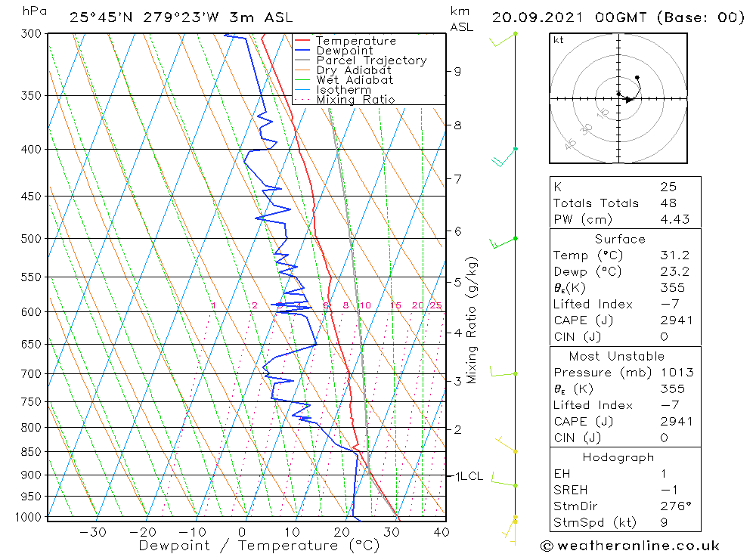
Task: Click the 850 hPa pressure axis label
Action: (x=31, y=452)
